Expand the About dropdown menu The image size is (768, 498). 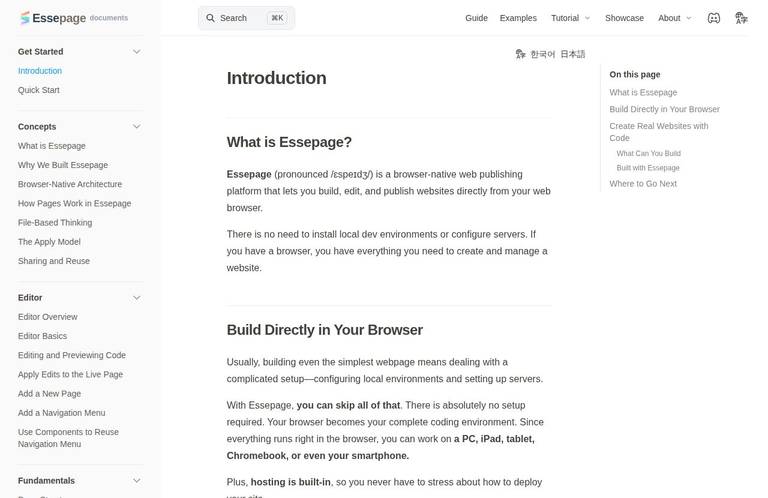(x=674, y=18)
